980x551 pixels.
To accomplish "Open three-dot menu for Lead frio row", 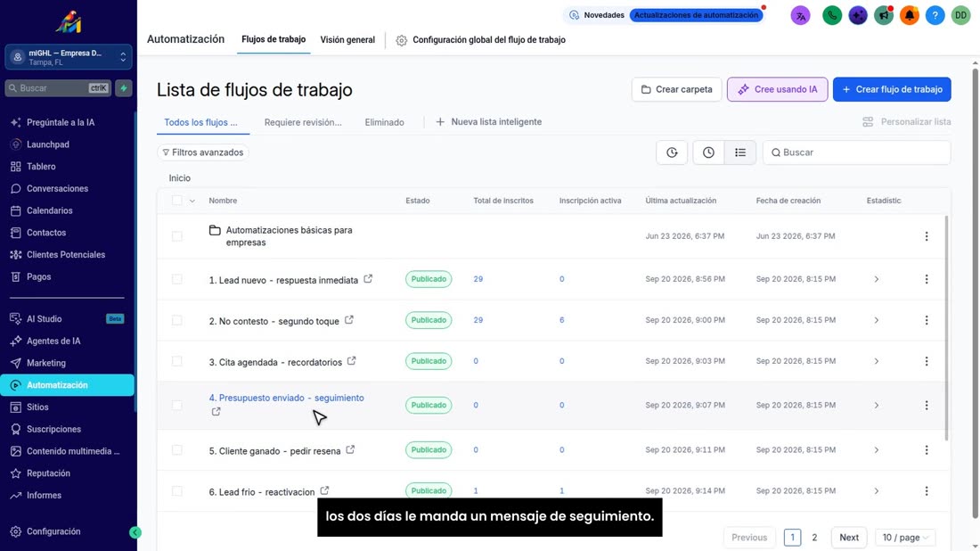I will tap(927, 491).
